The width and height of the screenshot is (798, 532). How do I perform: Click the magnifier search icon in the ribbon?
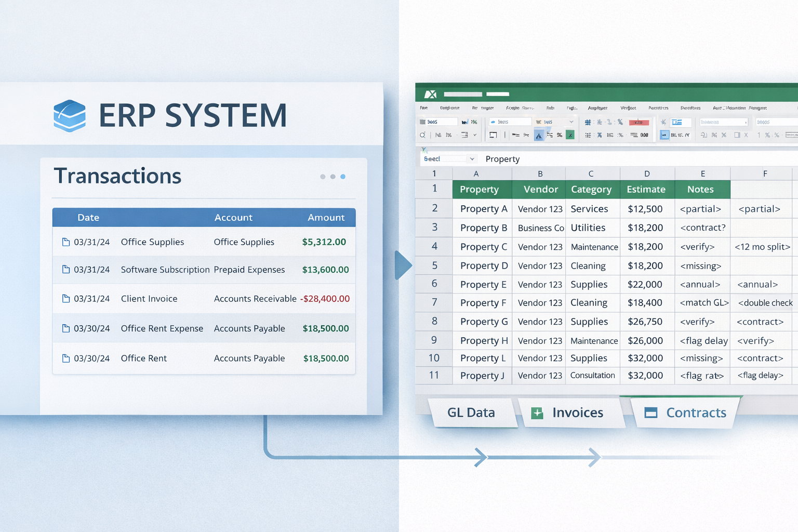coord(422,135)
